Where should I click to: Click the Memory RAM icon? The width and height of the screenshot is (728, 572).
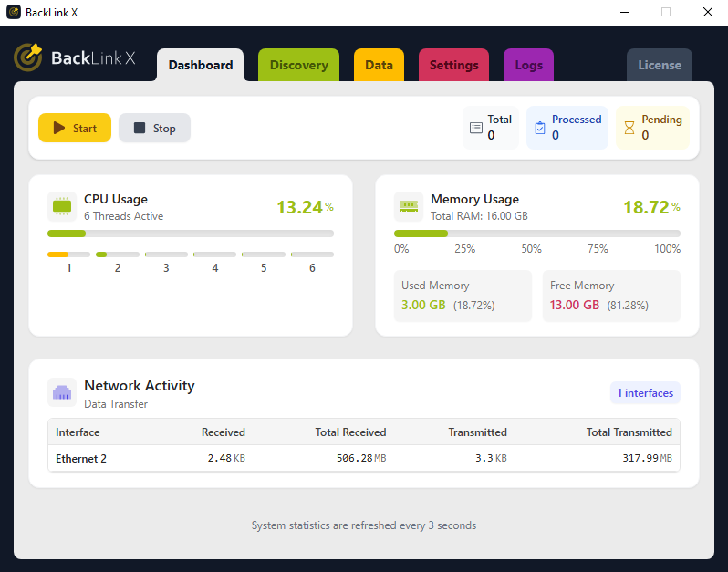click(x=409, y=206)
